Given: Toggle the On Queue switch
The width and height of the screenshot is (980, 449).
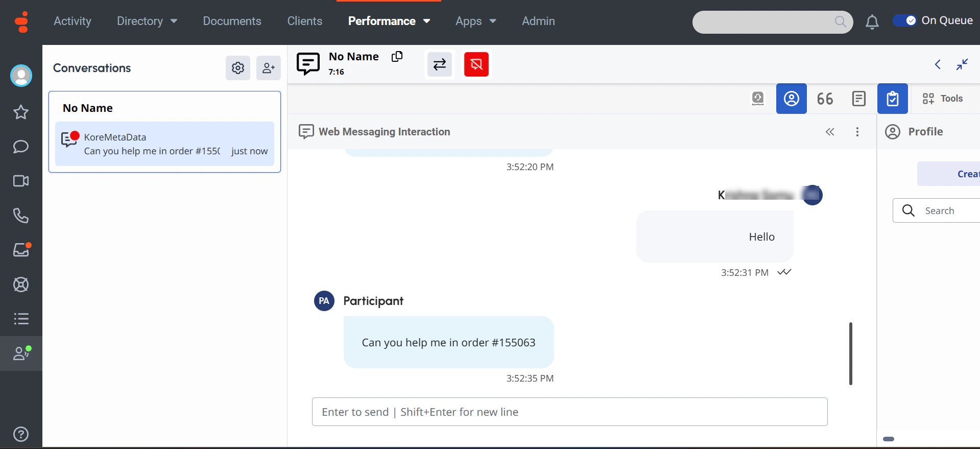Looking at the screenshot, I should click(x=904, y=20).
